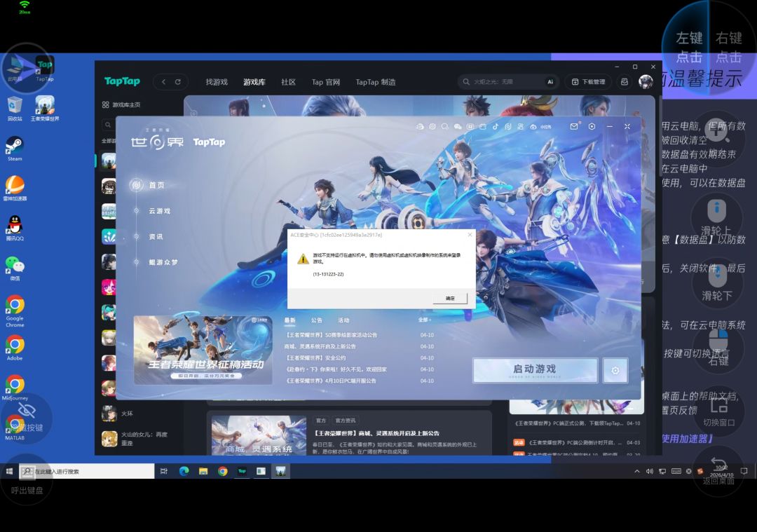Select 云游戏 in the launcher sidebar
This screenshot has width=757, height=532.
(159, 211)
